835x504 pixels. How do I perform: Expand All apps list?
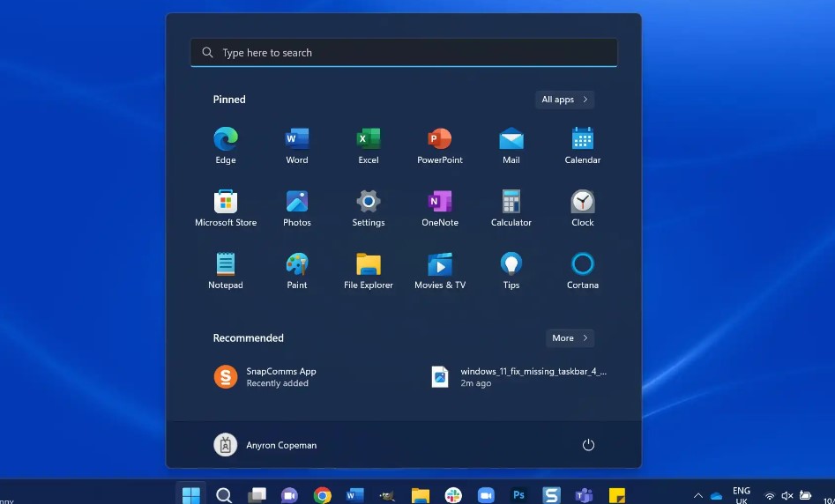pyautogui.click(x=564, y=100)
